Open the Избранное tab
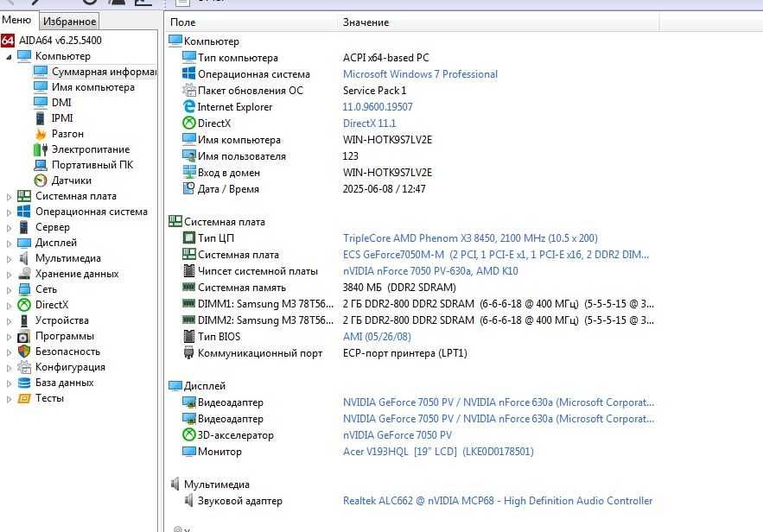 pos(70,22)
